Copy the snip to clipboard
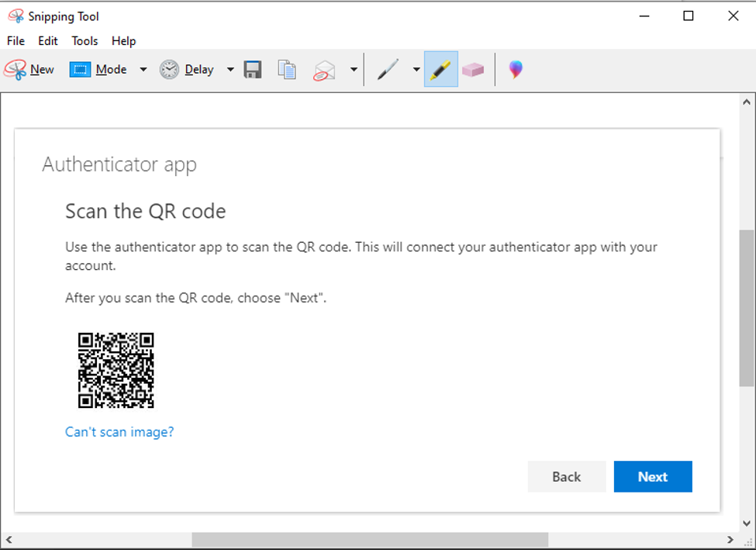The height and width of the screenshot is (550, 756). pos(287,70)
